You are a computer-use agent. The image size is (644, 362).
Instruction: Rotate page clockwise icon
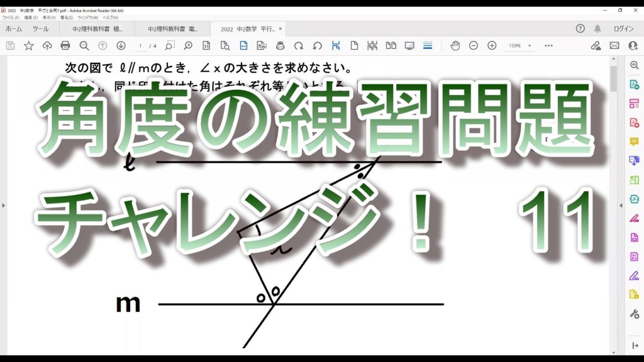(299, 46)
